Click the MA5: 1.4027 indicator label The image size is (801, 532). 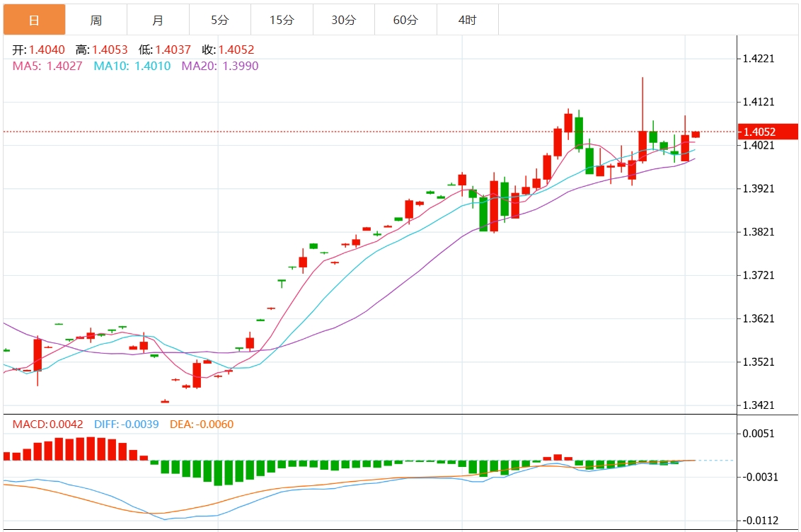coord(47,66)
